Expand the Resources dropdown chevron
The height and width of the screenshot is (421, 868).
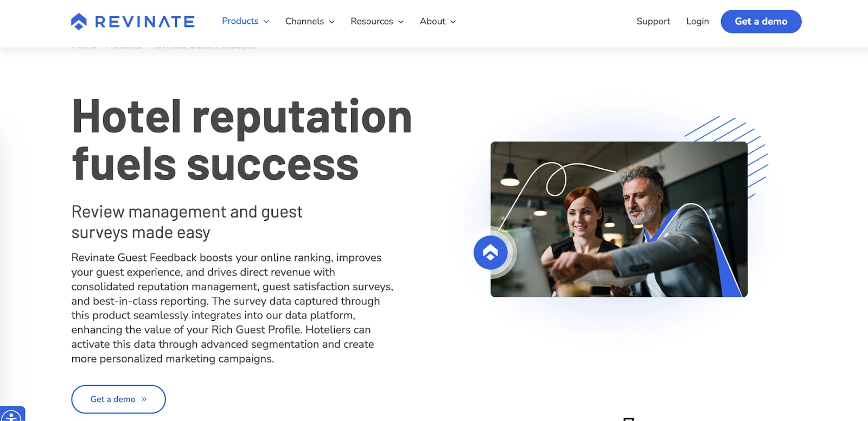pyautogui.click(x=401, y=22)
